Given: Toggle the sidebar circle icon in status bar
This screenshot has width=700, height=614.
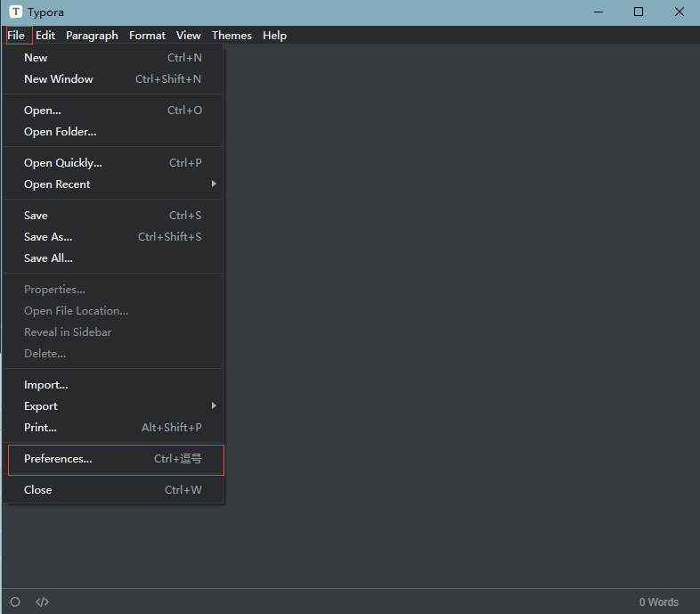Looking at the screenshot, I should 15,602.
